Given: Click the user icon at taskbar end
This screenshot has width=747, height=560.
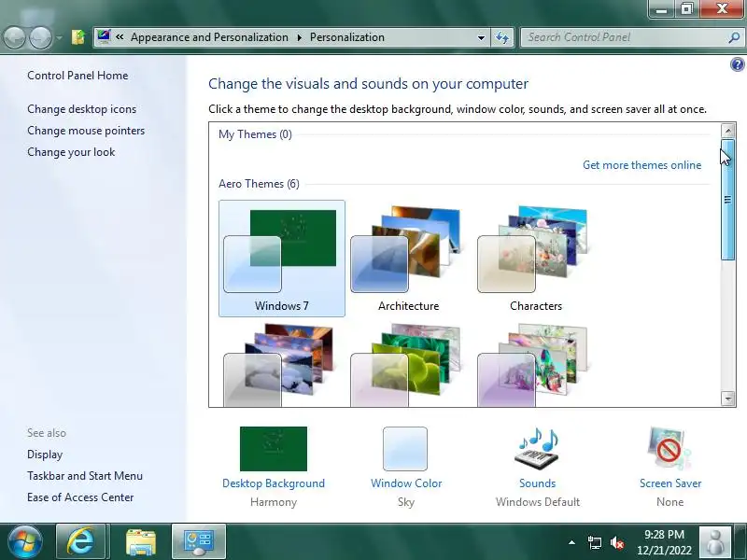Looking at the screenshot, I should click(714, 542).
